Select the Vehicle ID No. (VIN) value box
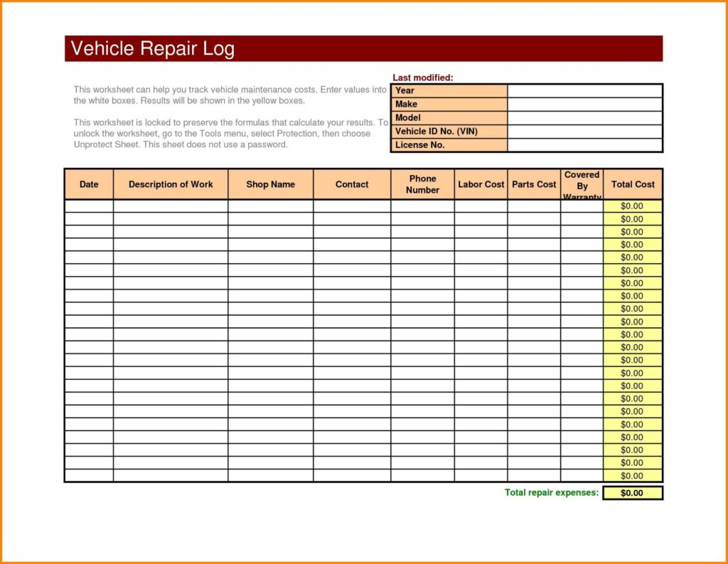Image resolution: width=728 pixels, height=564 pixels. pyautogui.click(x=585, y=132)
